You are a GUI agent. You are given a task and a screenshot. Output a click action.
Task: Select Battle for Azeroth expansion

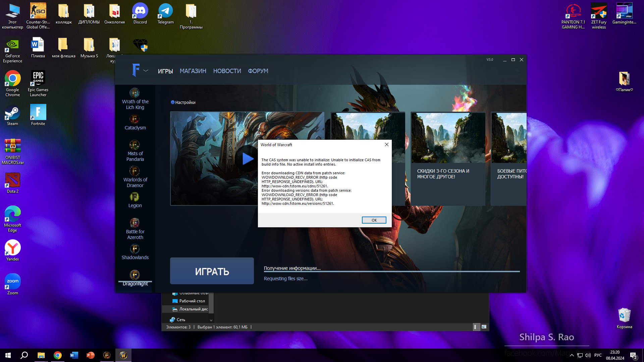coord(135,229)
